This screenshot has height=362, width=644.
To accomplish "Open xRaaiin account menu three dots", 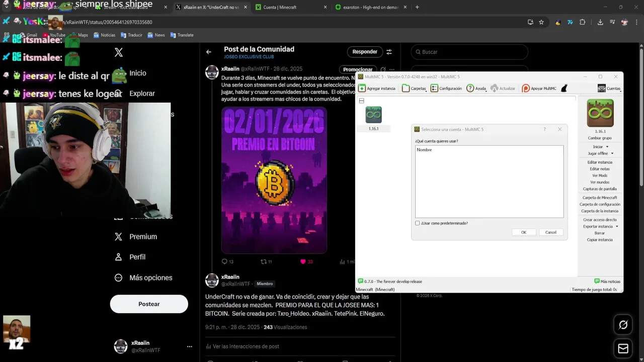I will click(190, 346).
